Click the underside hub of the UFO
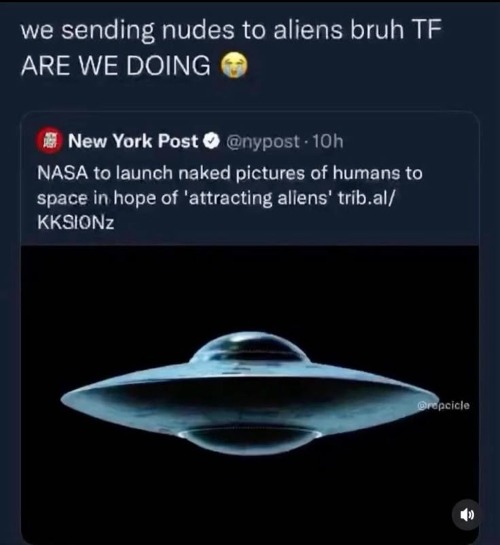This screenshot has width=500, height=545. click(x=250, y=440)
